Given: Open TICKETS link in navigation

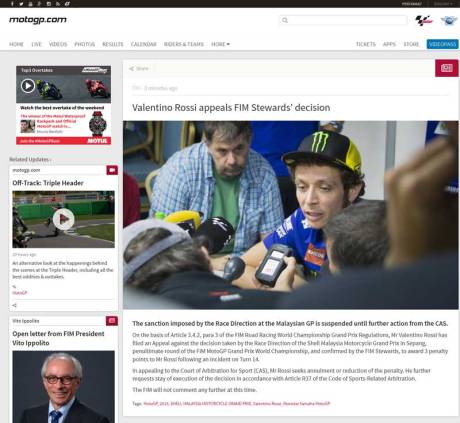Looking at the screenshot, I should (x=366, y=44).
